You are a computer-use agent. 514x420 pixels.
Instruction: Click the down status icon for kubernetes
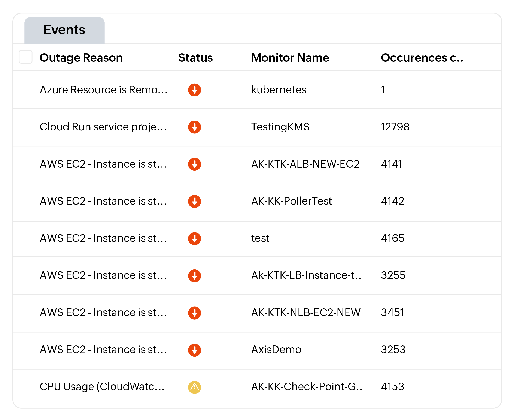[x=195, y=90]
